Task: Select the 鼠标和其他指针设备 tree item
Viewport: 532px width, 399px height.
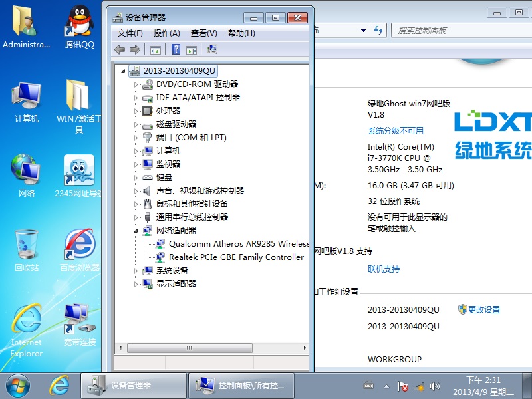Action: (x=186, y=204)
